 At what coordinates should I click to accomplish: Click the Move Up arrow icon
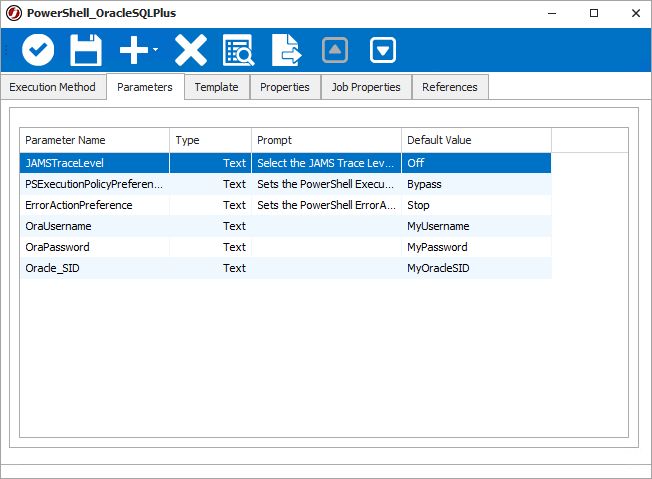(x=335, y=50)
